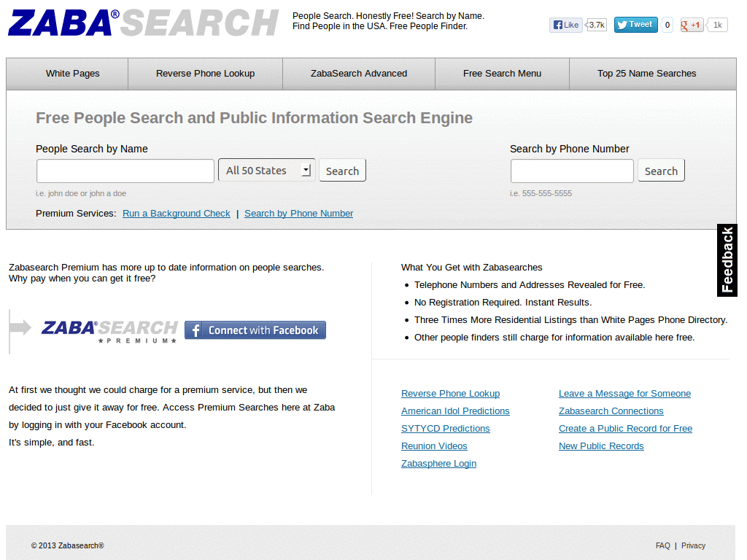This screenshot has height=560, width=747.
Task: Click the tweet count 0 bubble
Action: tap(667, 25)
